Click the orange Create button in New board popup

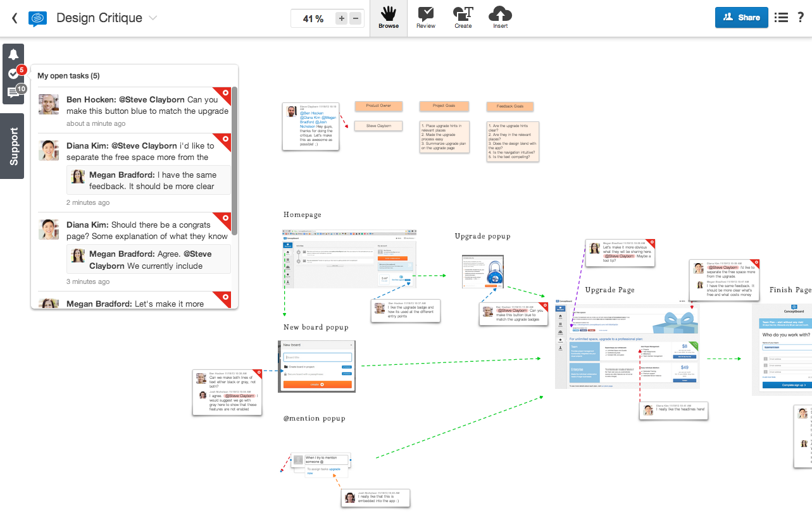[x=317, y=384]
